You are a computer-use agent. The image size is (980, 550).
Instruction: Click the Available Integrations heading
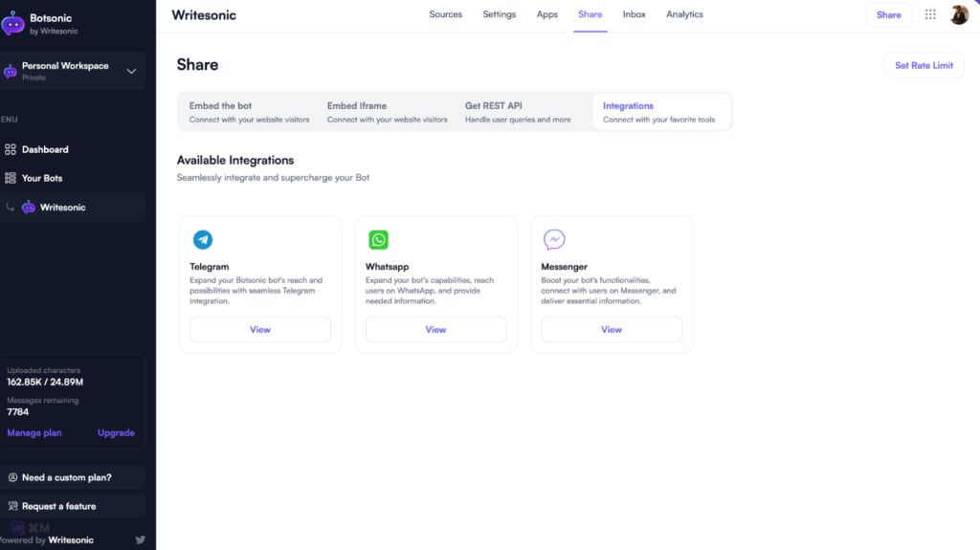[x=235, y=160]
